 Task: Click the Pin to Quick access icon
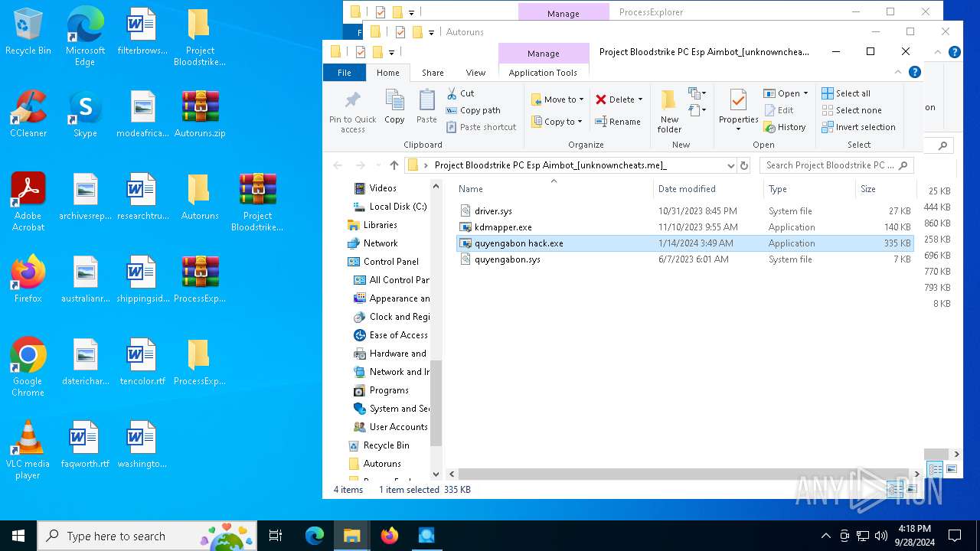(352, 112)
